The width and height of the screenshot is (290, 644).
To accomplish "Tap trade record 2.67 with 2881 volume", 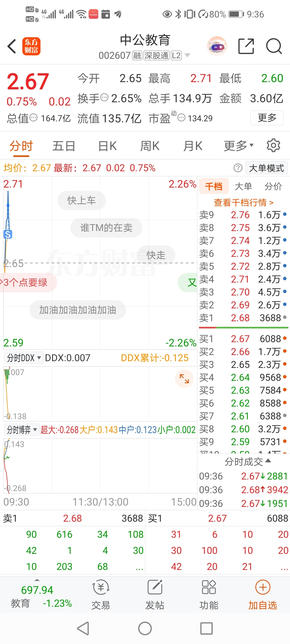I will (x=244, y=476).
